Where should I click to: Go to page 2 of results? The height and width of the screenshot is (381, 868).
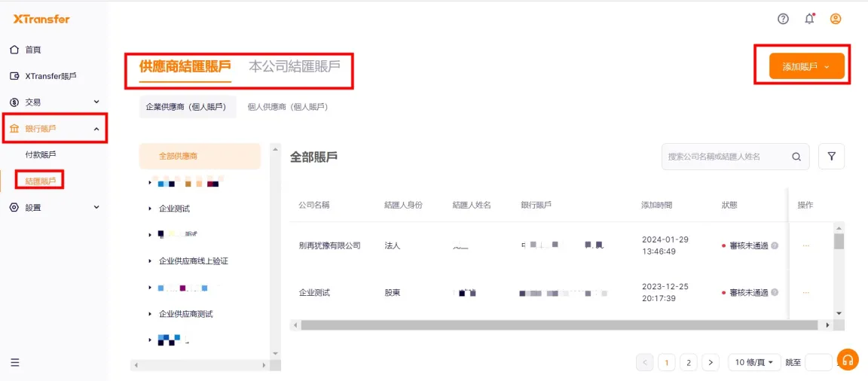[x=688, y=362]
